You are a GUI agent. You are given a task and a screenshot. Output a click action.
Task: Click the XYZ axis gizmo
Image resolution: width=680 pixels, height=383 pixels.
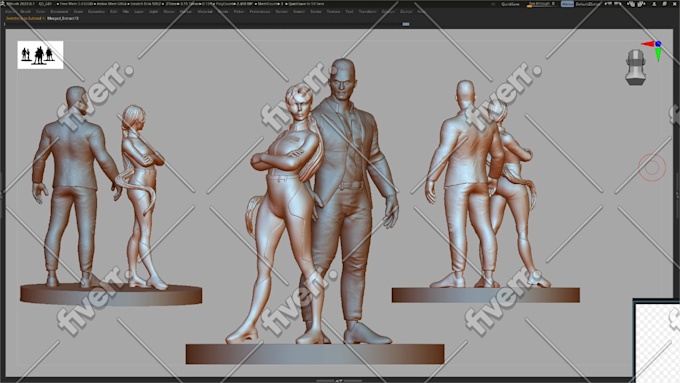(x=654, y=49)
